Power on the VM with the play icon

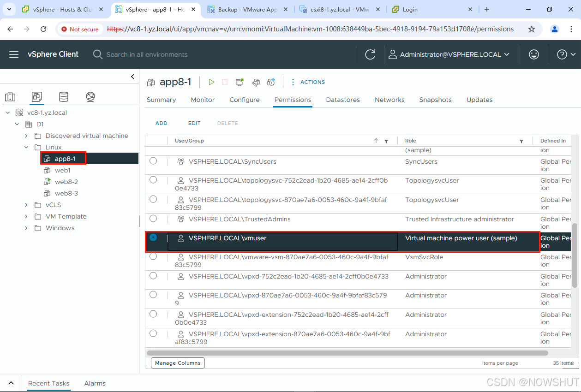(211, 82)
